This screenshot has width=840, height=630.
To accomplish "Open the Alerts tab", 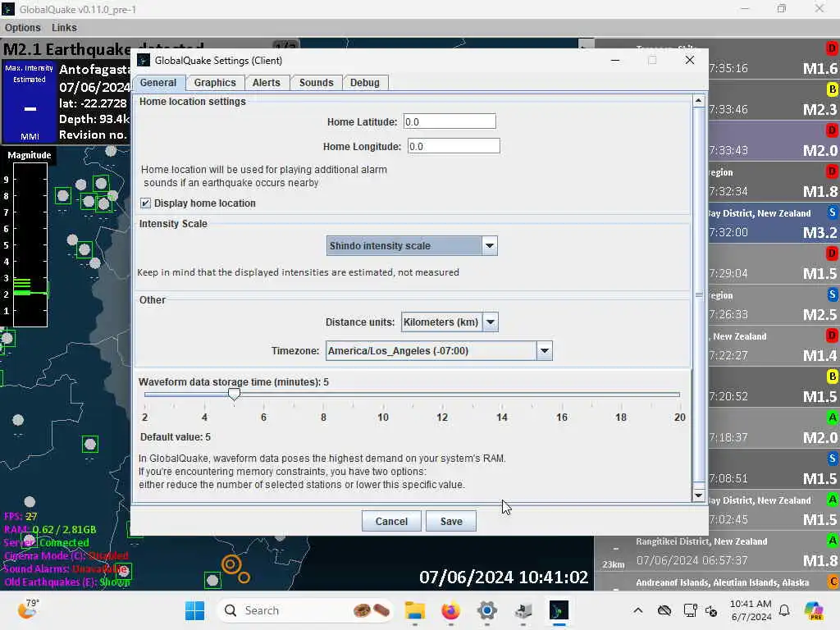I will (x=267, y=83).
